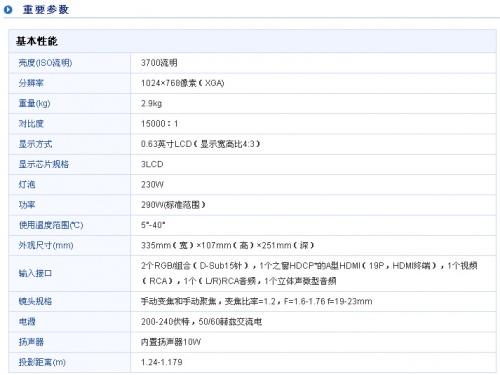500x375 pixels.
Task: Click the 显示方式 label
Action: coord(35,144)
